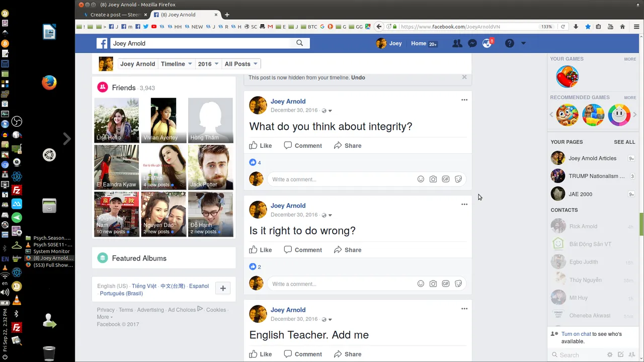The height and width of the screenshot is (362, 644).
Task: Share the "Is it right to do wrong?" post
Action: tap(348, 250)
